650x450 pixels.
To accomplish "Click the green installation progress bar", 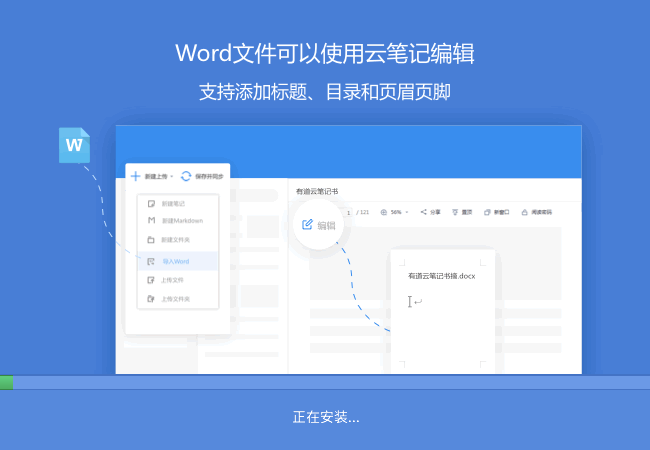I will (6, 382).
